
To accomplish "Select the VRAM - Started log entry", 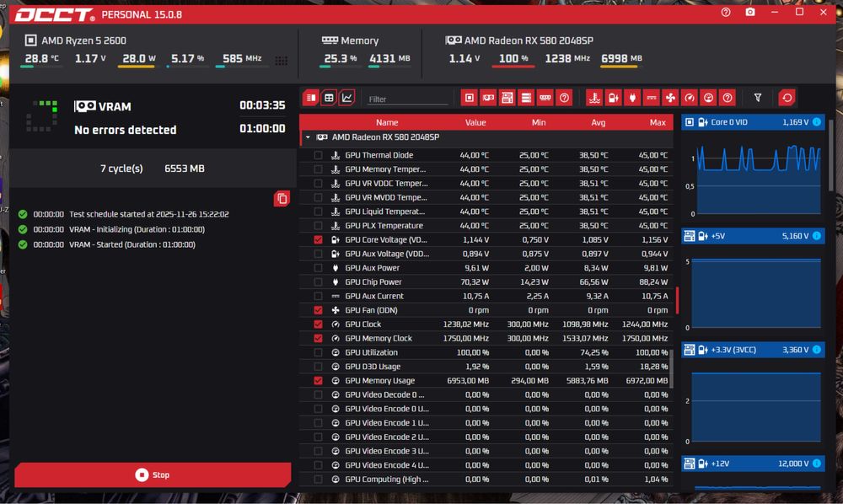I will tap(132, 244).
